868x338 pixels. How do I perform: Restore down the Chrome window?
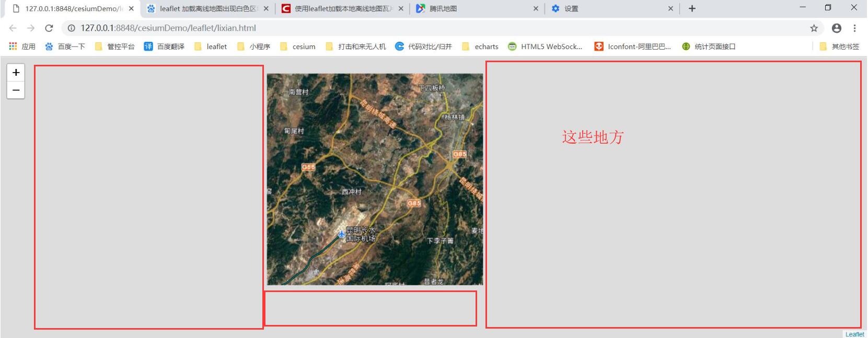pos(828,7)
